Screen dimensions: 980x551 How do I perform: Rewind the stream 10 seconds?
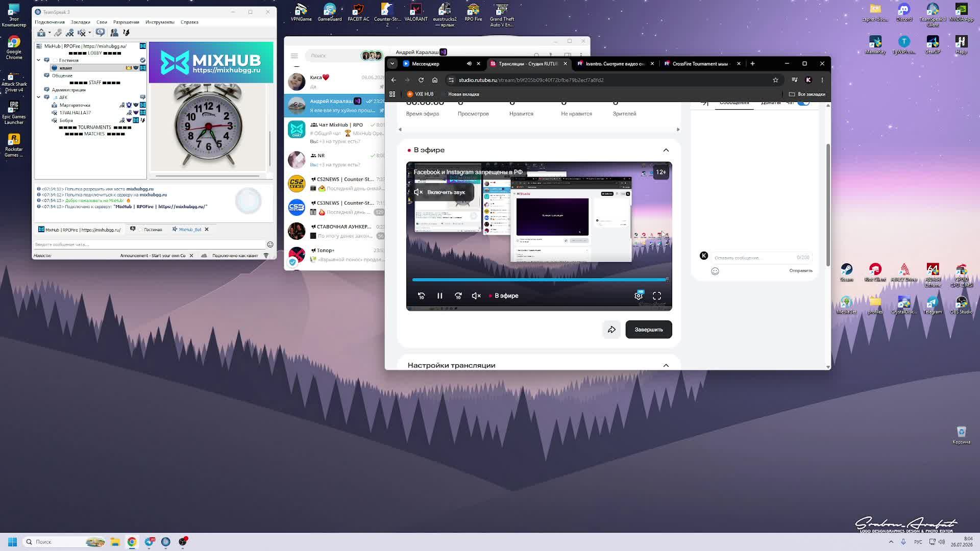(x=421, y=296)
